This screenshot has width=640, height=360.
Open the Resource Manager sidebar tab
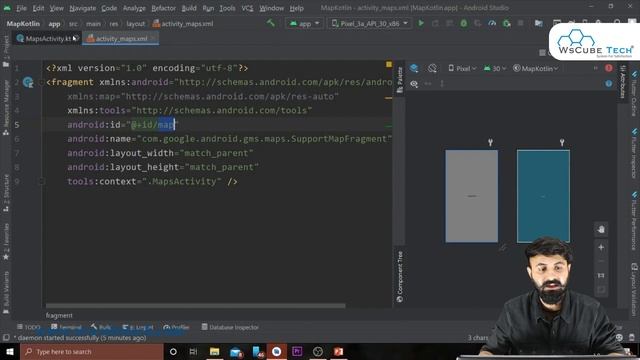(x=6, y=107)
